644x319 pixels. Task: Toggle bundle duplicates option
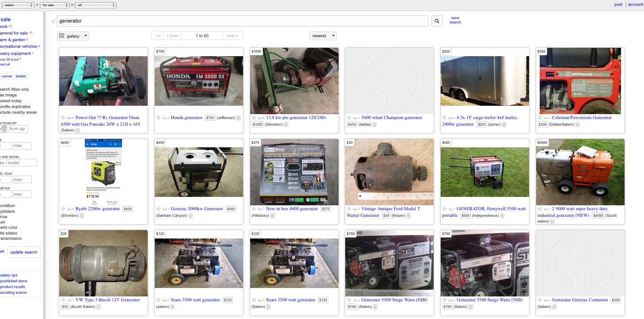pos(15,107)
